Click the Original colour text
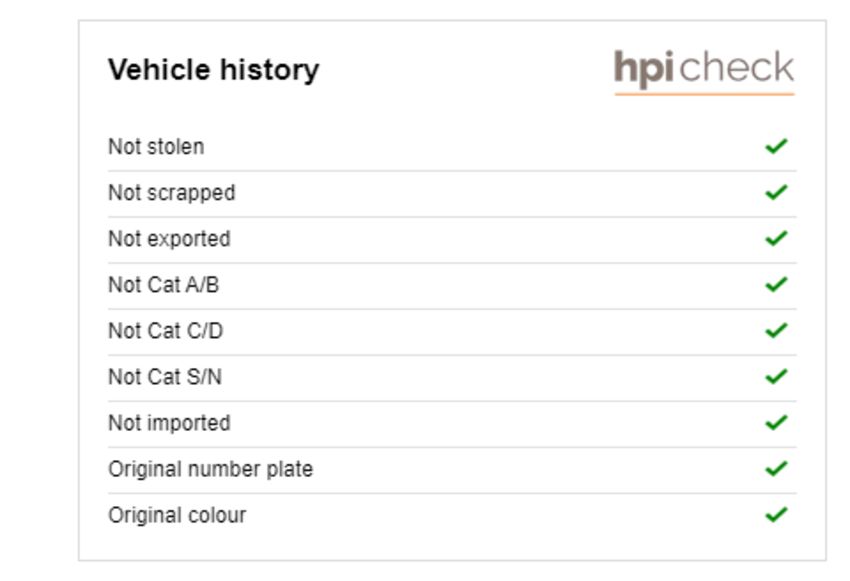 click(177, 515)
